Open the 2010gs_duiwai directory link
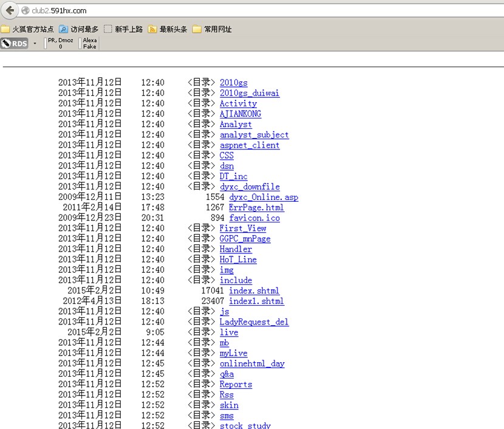This screenshot has width=504, height=429. pos(250,93)
